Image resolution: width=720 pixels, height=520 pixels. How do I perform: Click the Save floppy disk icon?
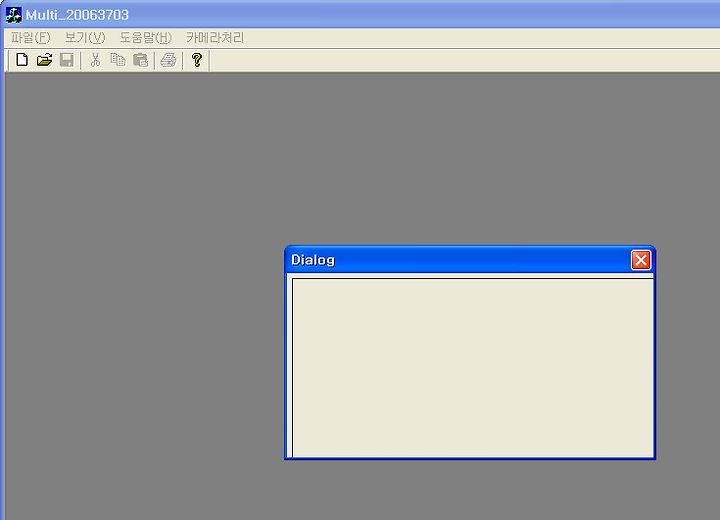point(67,60)
